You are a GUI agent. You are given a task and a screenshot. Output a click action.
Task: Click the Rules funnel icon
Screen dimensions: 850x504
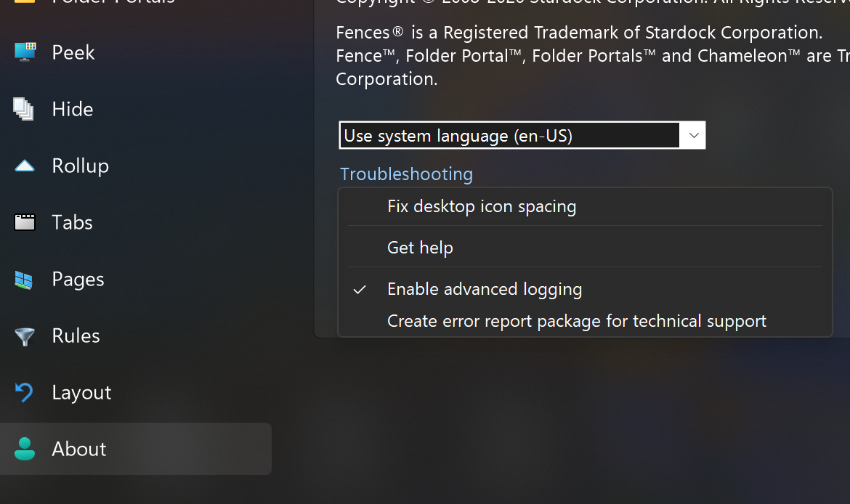(25, 336)
